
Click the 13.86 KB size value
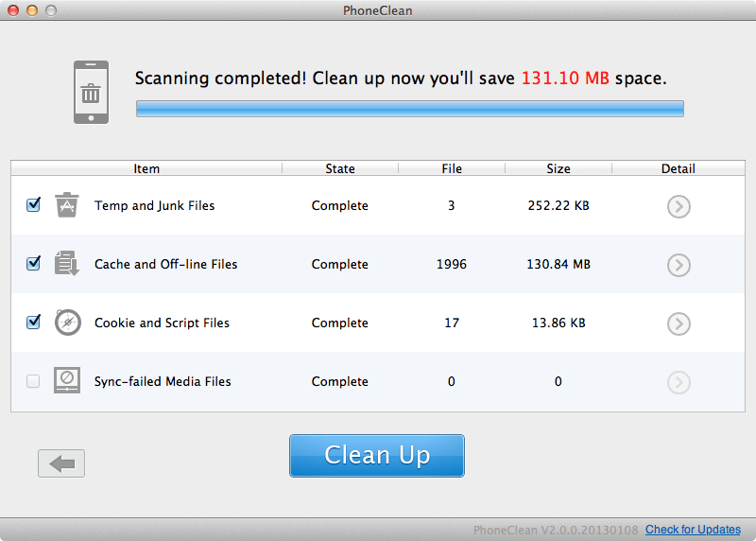pos(558,323)
